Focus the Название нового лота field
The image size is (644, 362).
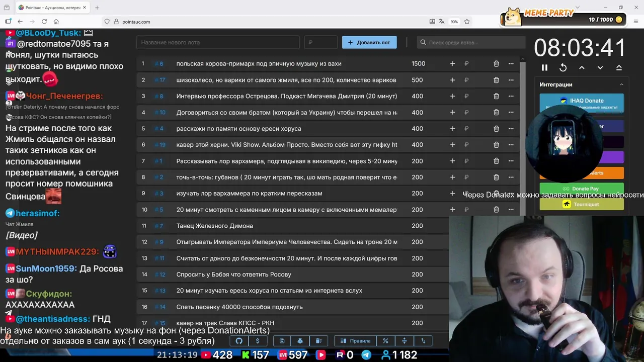click(x=218, y=42)
